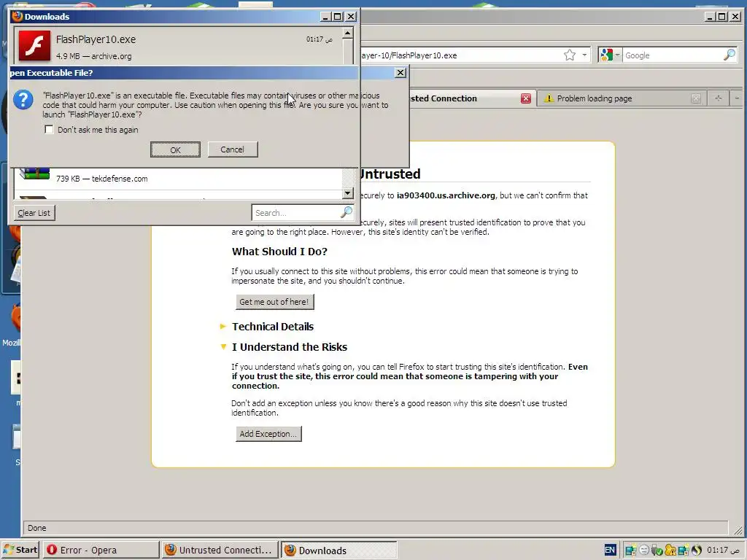Click the Opera icon in the taskbar

coord(52,550)
